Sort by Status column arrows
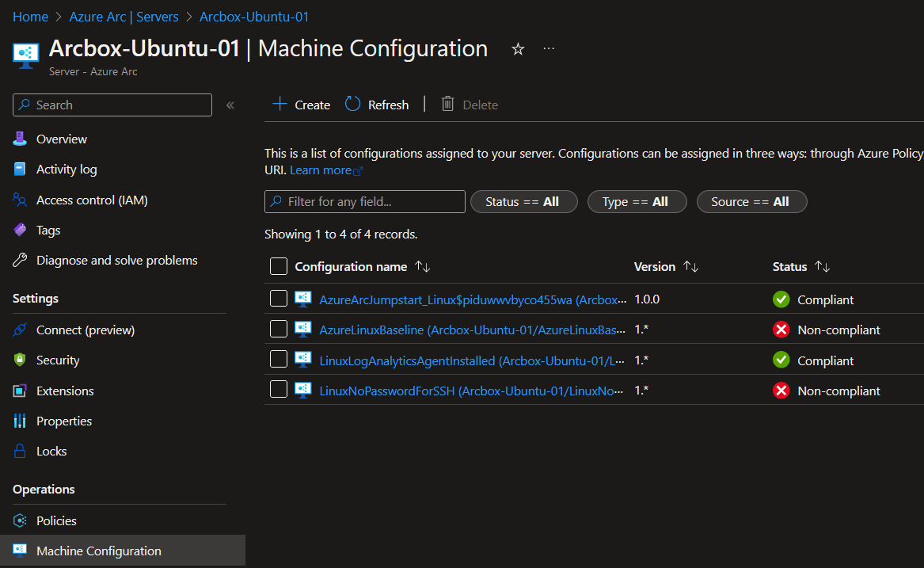 click(x=822, y=267)
